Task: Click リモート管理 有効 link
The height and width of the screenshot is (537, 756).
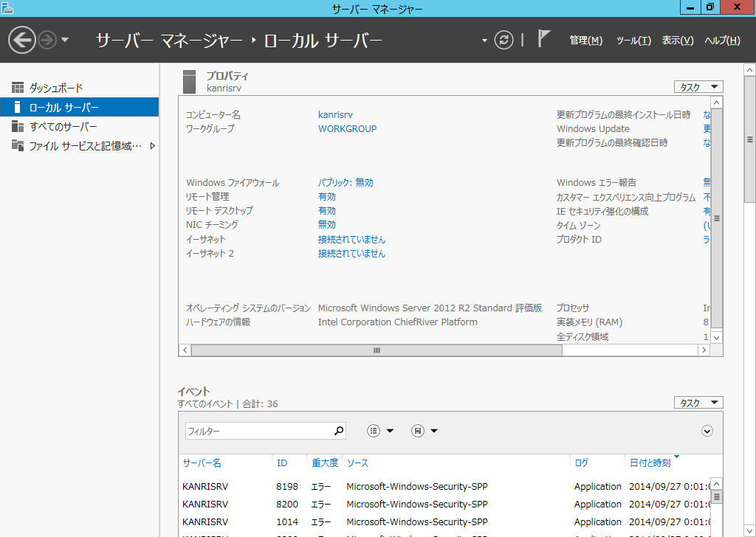Action: tap(327, 196)
